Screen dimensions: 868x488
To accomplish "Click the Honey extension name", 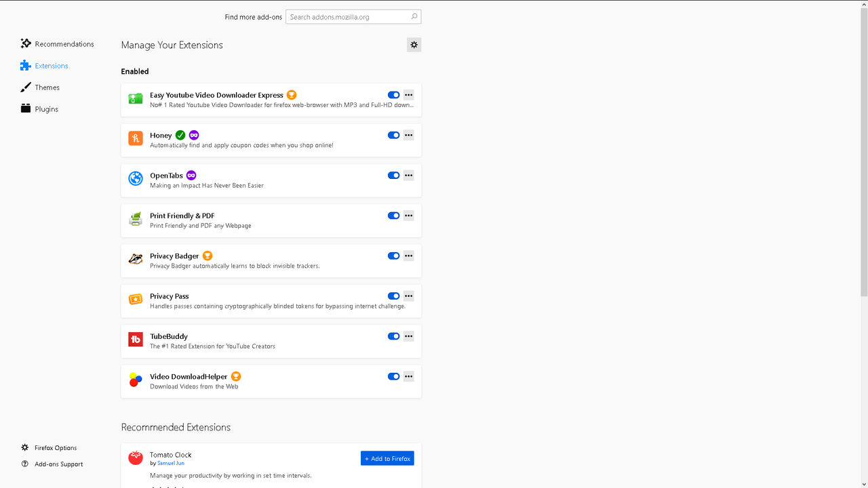I will tap(161, 136).
